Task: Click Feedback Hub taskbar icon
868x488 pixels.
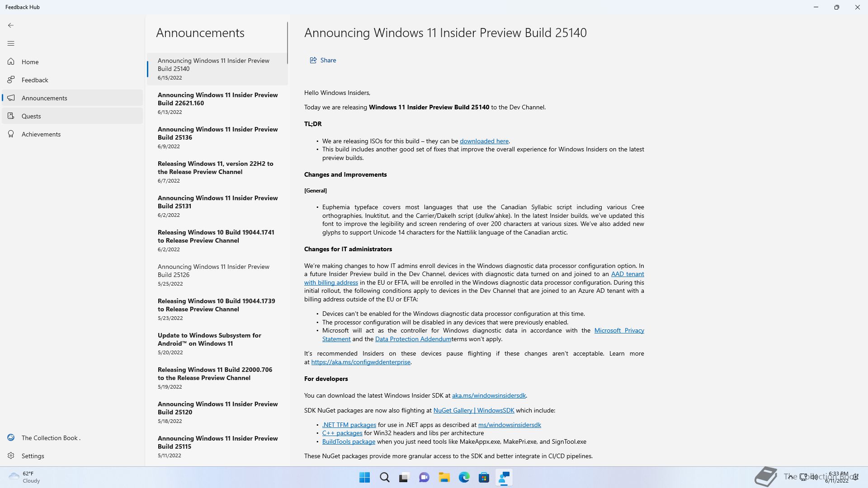Action: click(x=504, y=477)
